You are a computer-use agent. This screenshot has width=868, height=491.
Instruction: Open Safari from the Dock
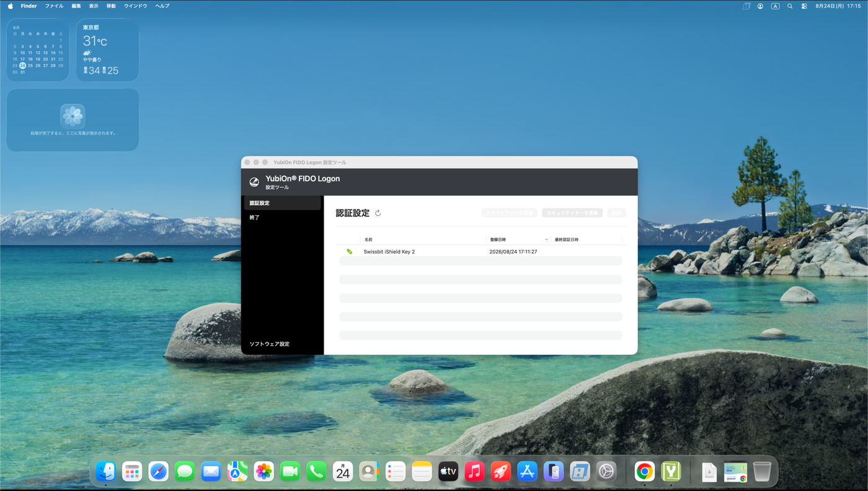(159, 472)
